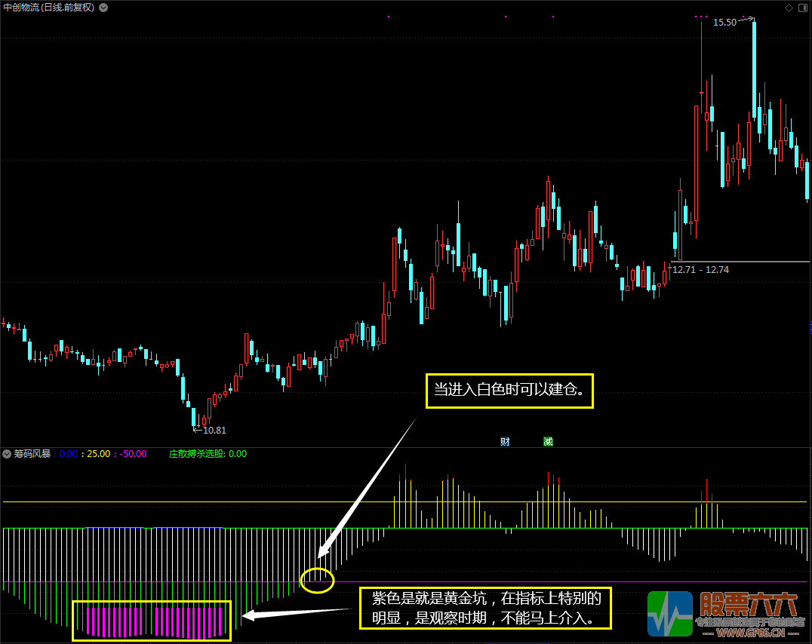The image size is (812, 644).
Task: Click the yellow 25.00 indicator value
Action: [x=98, y=454]
